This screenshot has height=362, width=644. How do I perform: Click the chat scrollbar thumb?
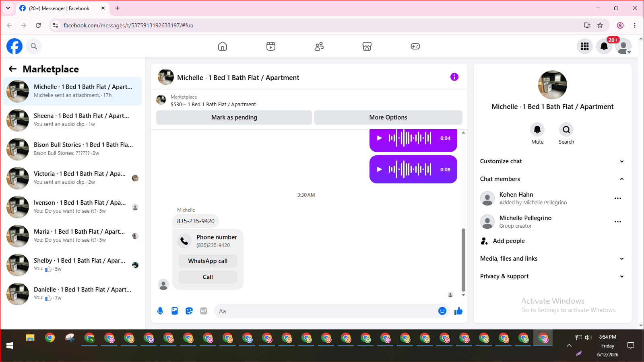(463, 260)
